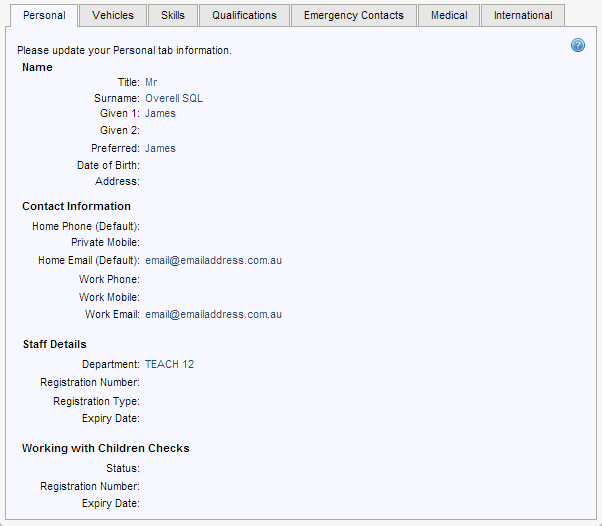602x526 pixels.
Task: Click the "Contact Information" heading
Action: 76,206
